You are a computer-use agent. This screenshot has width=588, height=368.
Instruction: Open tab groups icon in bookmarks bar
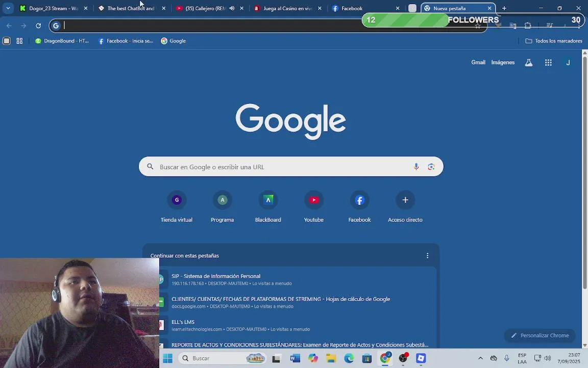click(x=6, y=41)
